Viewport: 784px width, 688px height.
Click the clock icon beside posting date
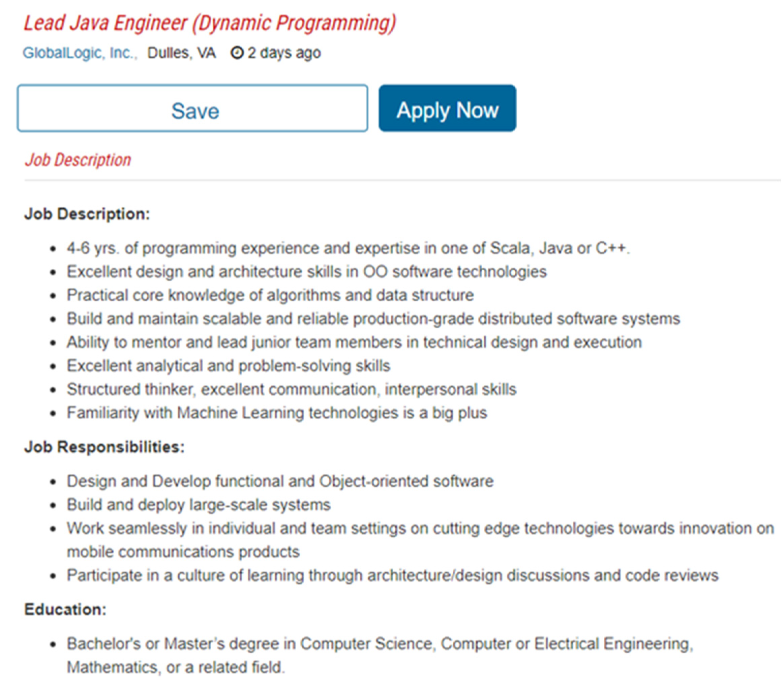[237, 53]
